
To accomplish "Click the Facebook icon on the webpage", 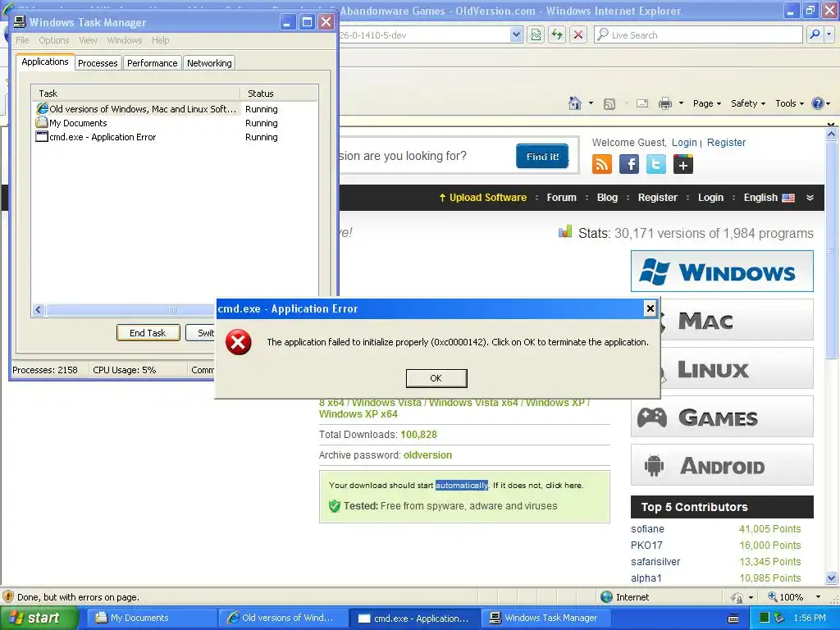I will [x=629, y=164].
